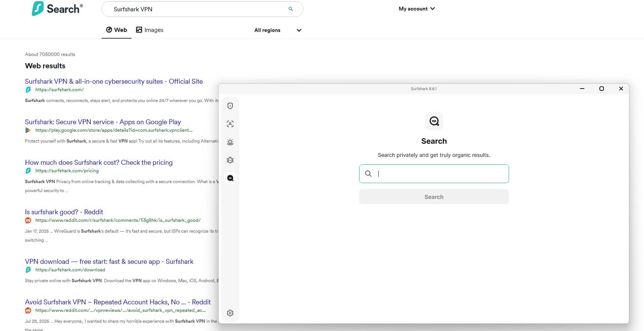The height and width of the screenshot is (331, 644).
Task: Open the Surfshark Google Play result link
Action: click(x=103, y=122)
